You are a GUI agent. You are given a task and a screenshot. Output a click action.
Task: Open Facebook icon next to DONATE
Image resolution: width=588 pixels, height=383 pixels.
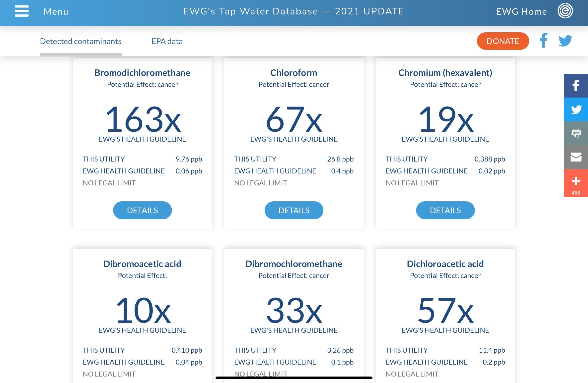(x=544, y=40)
